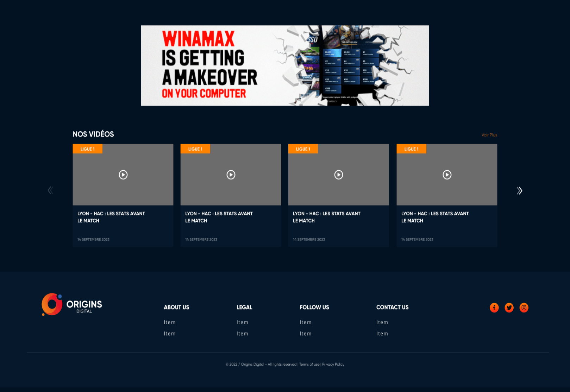Open the Privacy Policy link
Image resolution: width=570 pixels, height=392 pixels.
click(x=333, y=364)
